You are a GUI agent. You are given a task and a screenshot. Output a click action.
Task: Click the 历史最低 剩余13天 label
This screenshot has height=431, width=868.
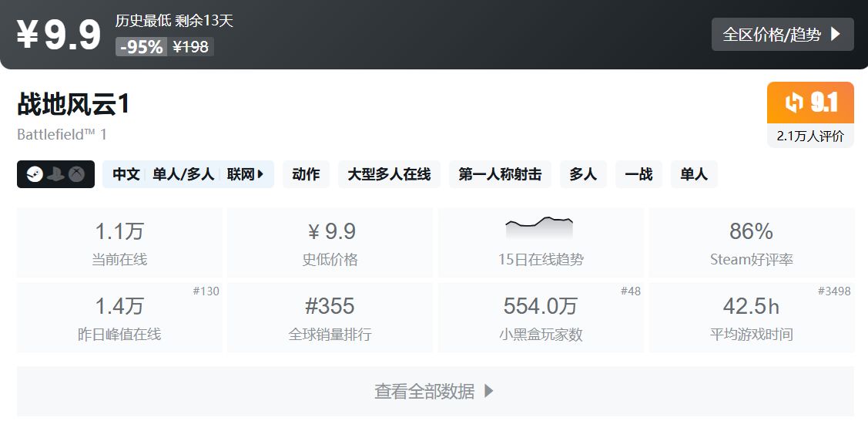(174, 21)
